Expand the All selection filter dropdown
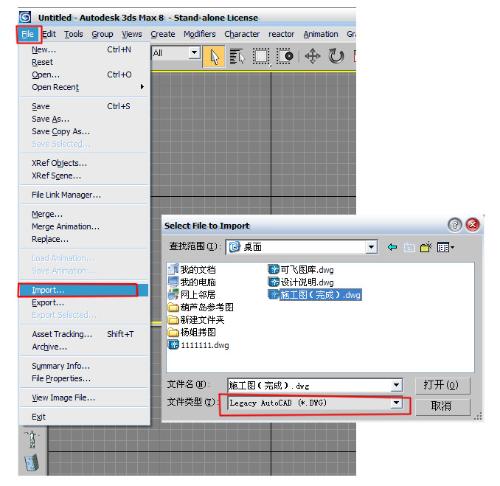This screenshot has width=500, height=486. tap(194, 53)
